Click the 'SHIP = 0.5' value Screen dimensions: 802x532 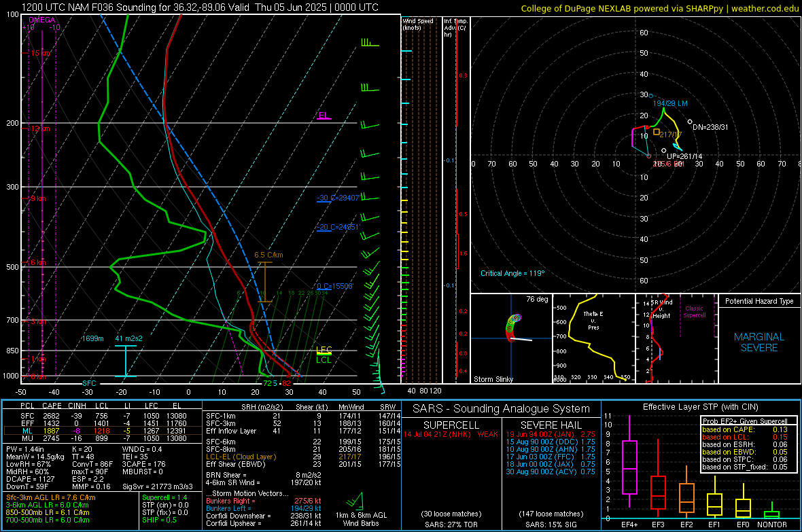tap(159, 520)
